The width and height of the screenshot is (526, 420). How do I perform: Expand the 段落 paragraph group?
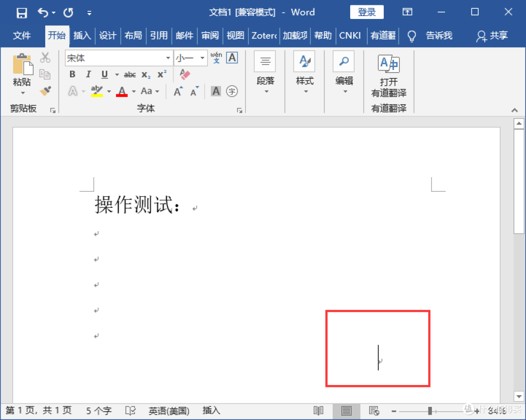265,73
